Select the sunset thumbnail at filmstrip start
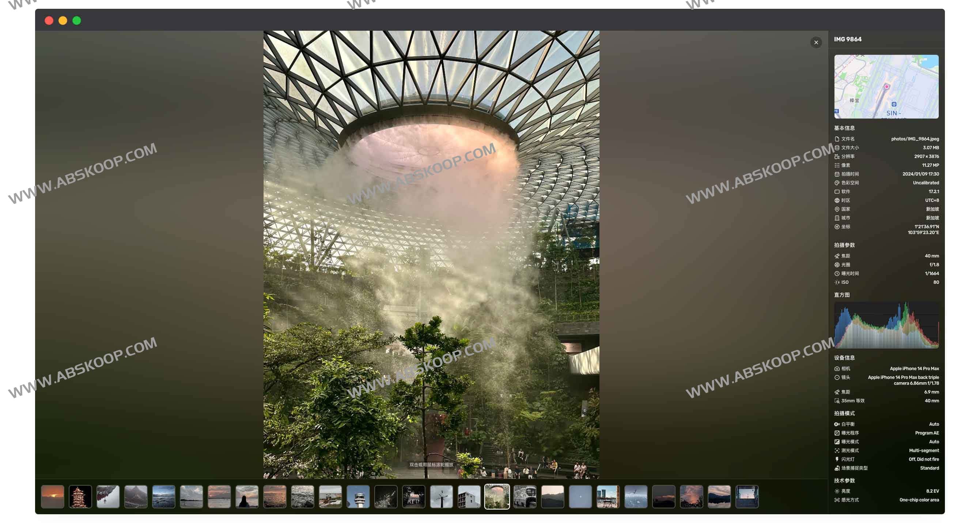The image size is (980, 523). pyautogui.click(x=52, y=497)
